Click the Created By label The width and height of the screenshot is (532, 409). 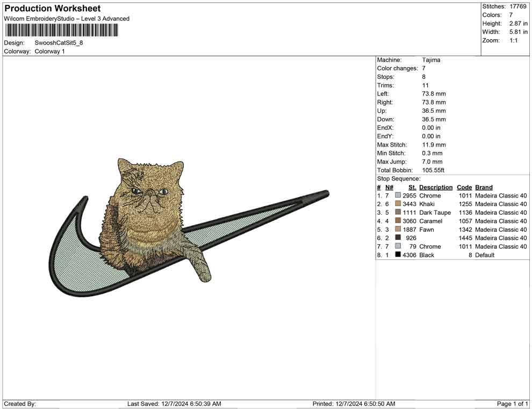[20, 404]
